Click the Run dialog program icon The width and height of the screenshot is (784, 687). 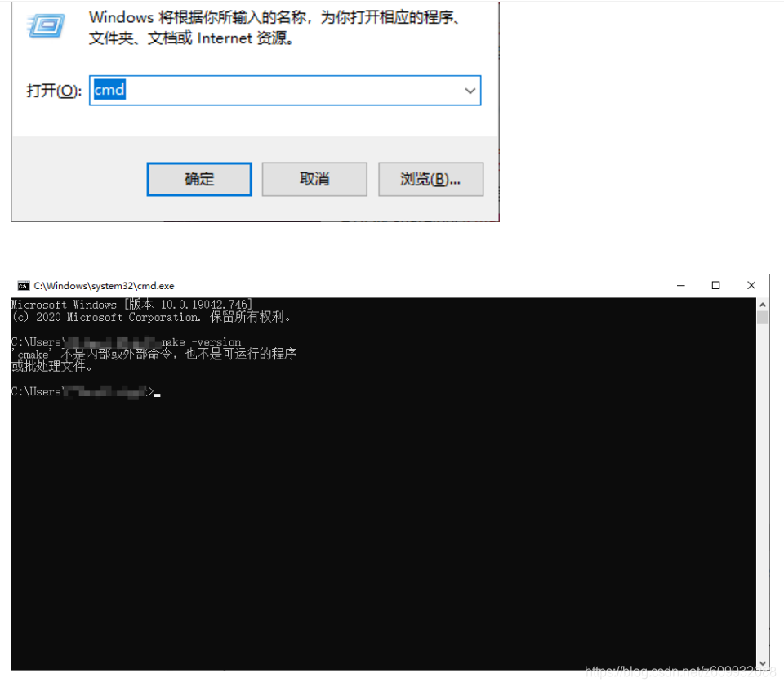tap(46, 26)
